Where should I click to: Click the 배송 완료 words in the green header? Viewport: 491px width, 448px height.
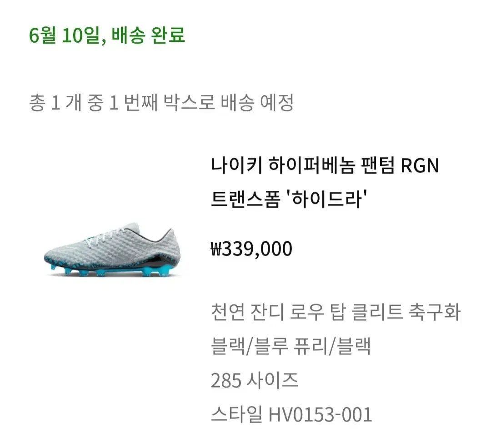[148, 35]
